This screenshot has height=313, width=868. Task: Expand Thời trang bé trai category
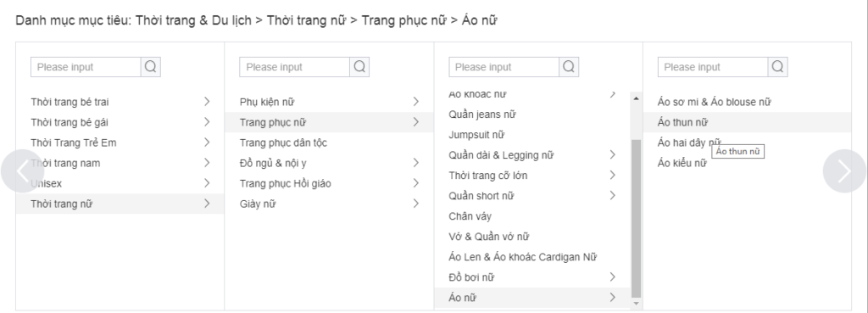pyautogui.click(x=120, y=102)
